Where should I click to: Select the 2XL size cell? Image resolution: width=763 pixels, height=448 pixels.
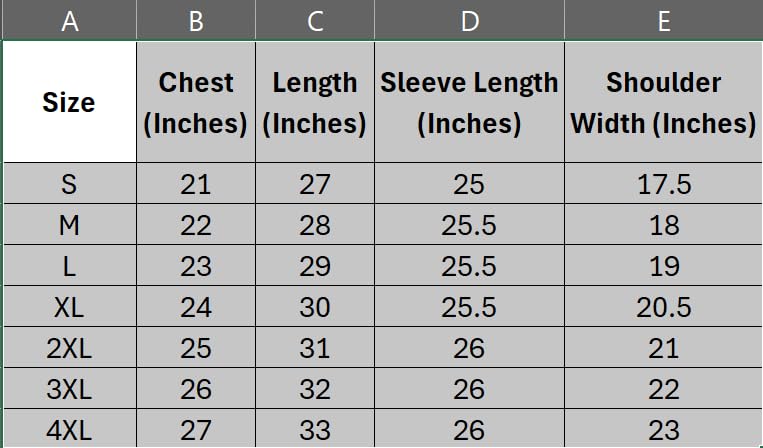click(x=69, y=348)
